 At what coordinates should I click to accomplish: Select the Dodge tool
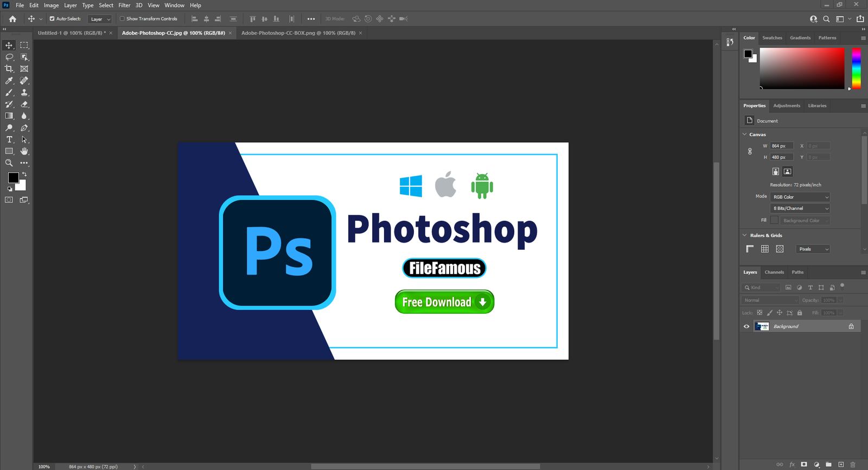9,128
